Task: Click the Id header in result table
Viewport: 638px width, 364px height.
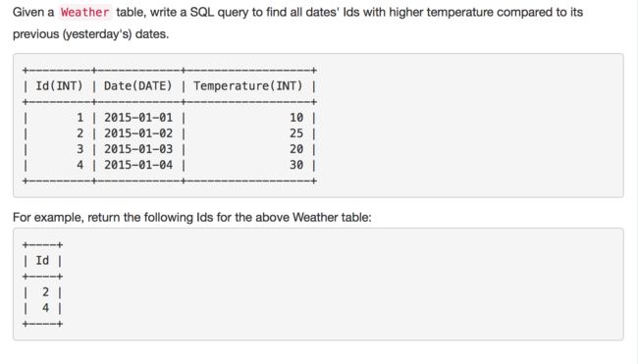Action: click(42, 260)
